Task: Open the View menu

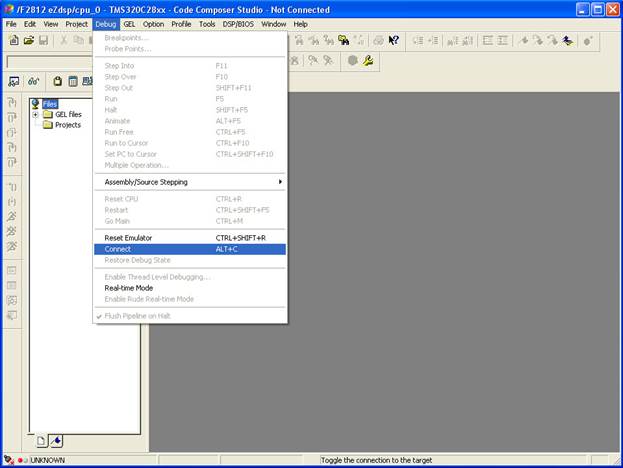Action: pyautogui.click(x=50, y=24)
